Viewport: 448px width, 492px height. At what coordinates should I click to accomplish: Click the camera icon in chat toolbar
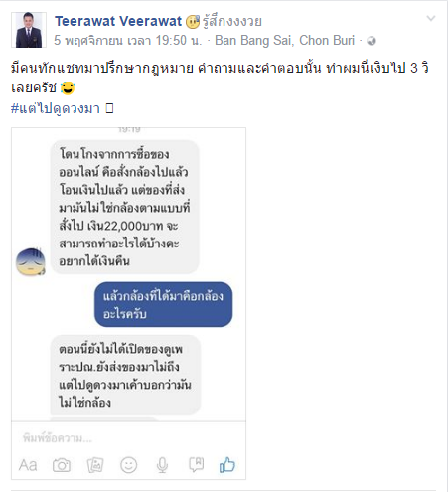pyautogui.click(x=62, y=465)
